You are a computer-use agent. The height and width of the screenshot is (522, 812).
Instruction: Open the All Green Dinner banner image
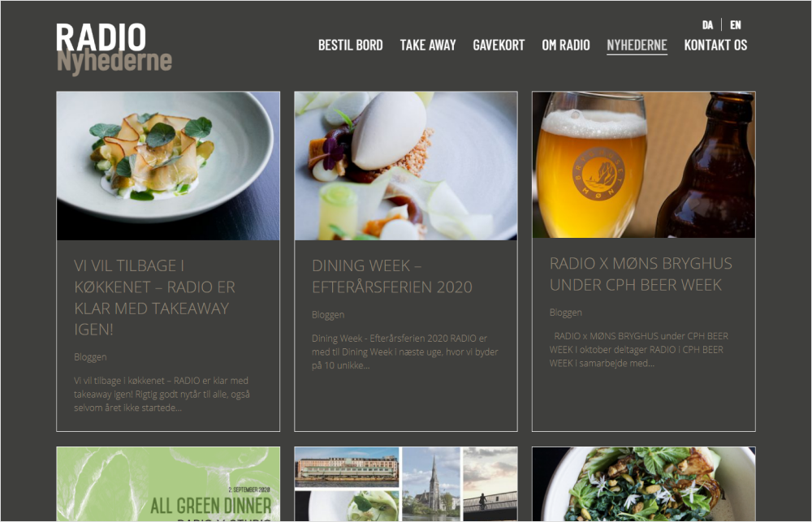coord(168,484)
